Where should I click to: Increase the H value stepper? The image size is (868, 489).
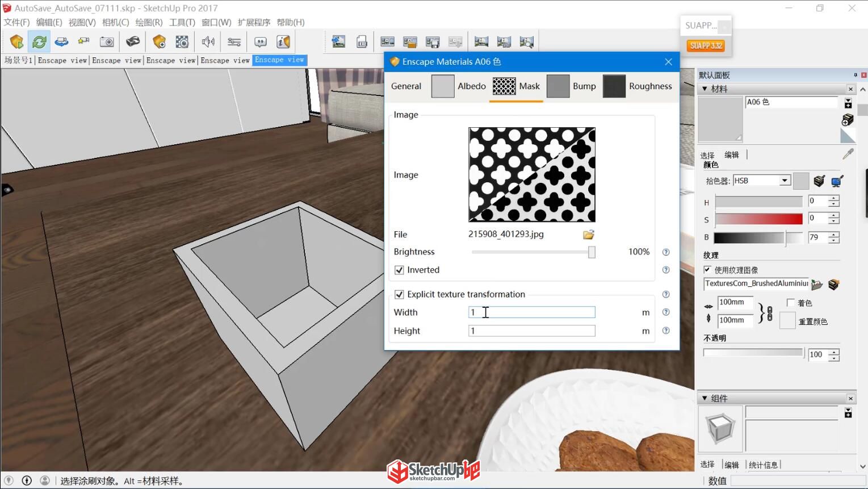[x=833, y=198]
